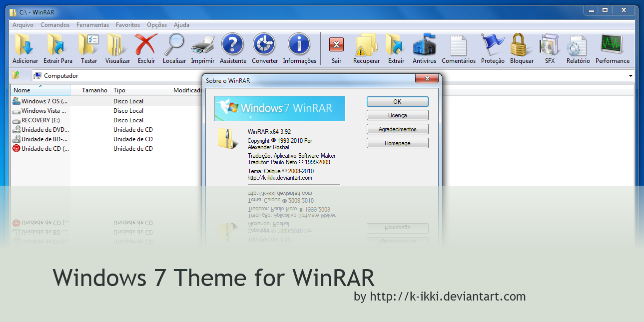Click the Adicionar toolbar icon
This screenshot has height=322, width=644.
click(x=25, y=46)
